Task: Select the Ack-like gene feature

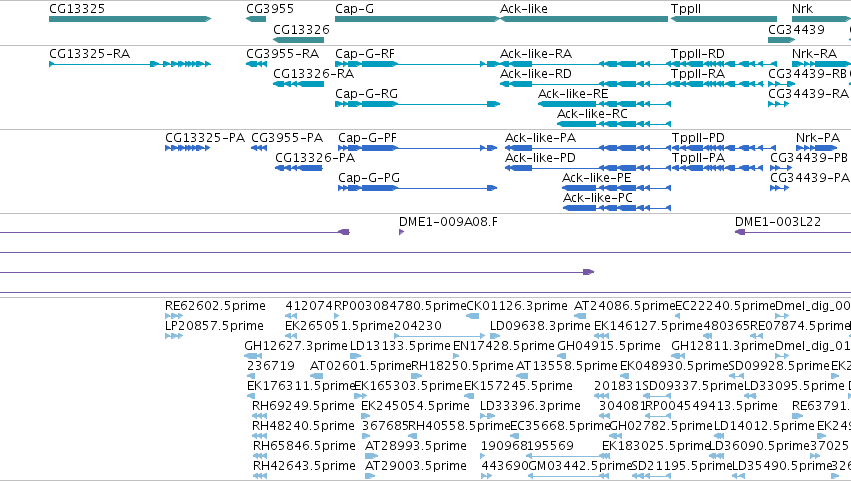Action: coord(583,19)
